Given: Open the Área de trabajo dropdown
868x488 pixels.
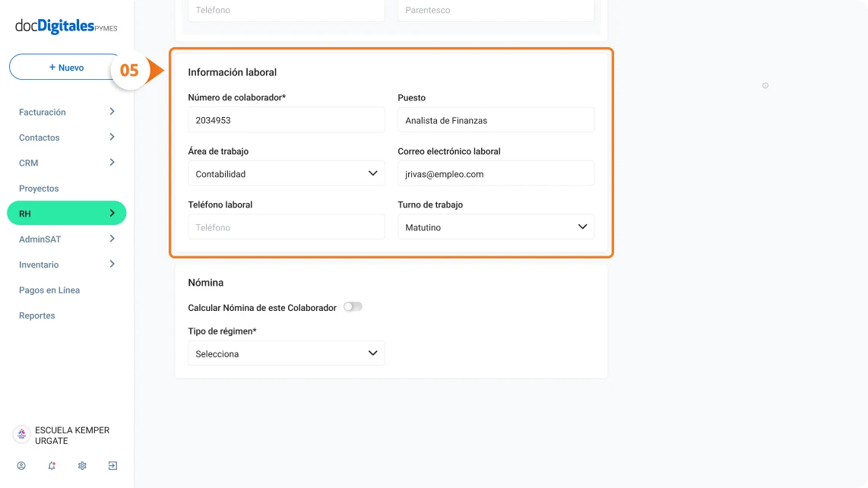Looking at the screenshot, I should tap(287, 174).
